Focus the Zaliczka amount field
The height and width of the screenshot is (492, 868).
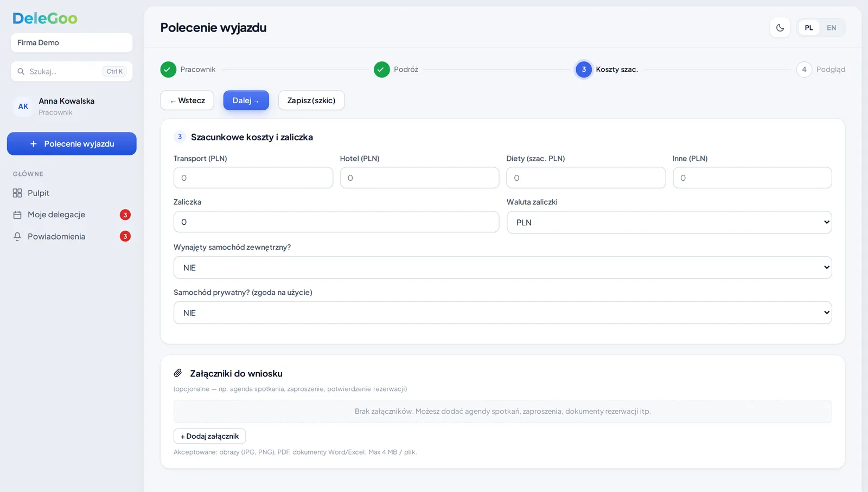coord(336,222)
